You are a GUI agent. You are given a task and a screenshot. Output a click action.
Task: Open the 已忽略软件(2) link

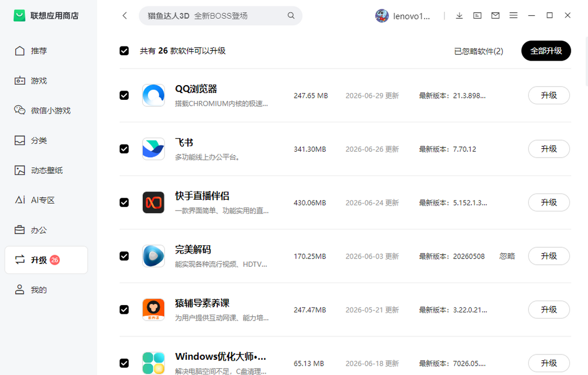[x=478, y=51]
